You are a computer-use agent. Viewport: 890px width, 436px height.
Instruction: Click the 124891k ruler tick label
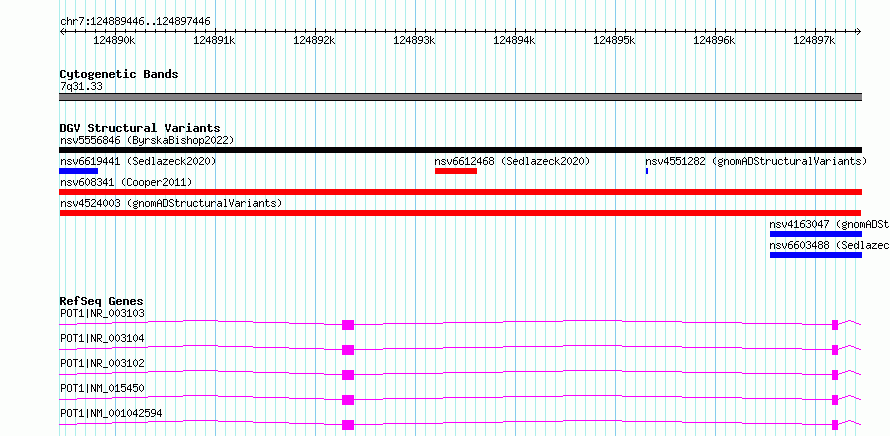click(x=215, y=41)
